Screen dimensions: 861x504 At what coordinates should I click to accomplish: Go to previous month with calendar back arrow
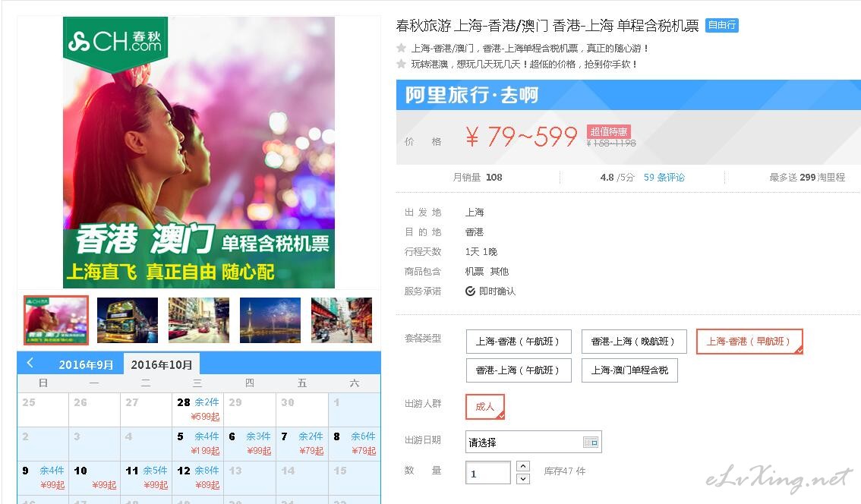(30, 362)
